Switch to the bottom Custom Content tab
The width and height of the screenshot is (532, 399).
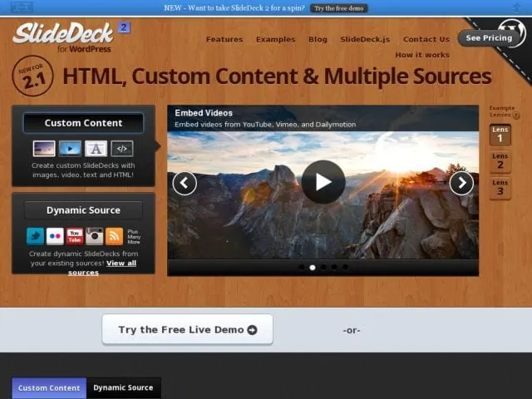click(x=49, y=388)
